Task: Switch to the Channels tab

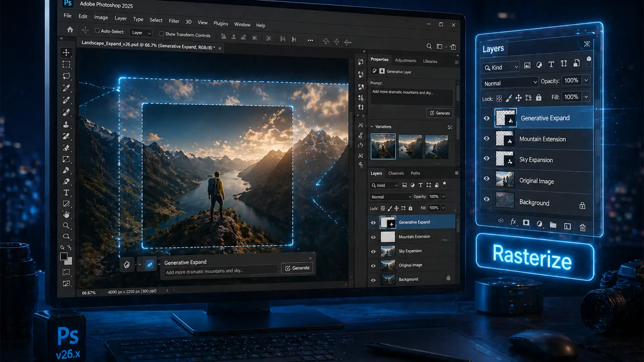Action: click(x=396, y=173)
